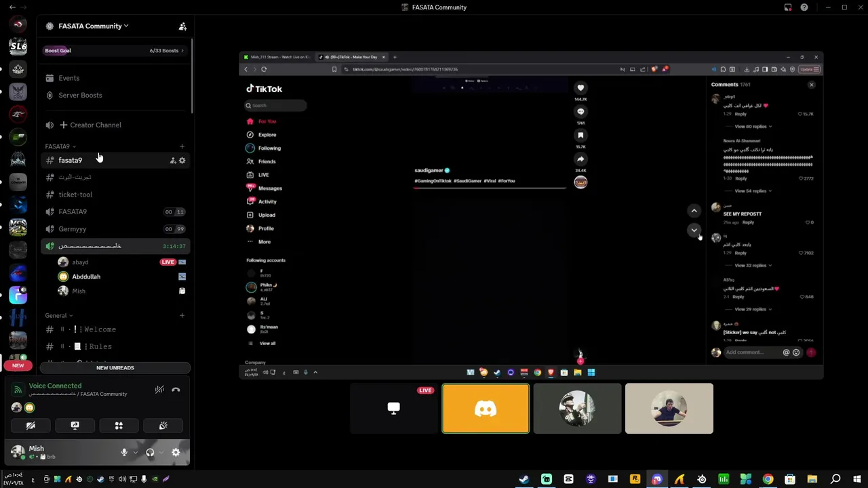The width and height of the screenshot is (868, 488).
Task: Select the soldier avatar participant tile
Action: 577,408
